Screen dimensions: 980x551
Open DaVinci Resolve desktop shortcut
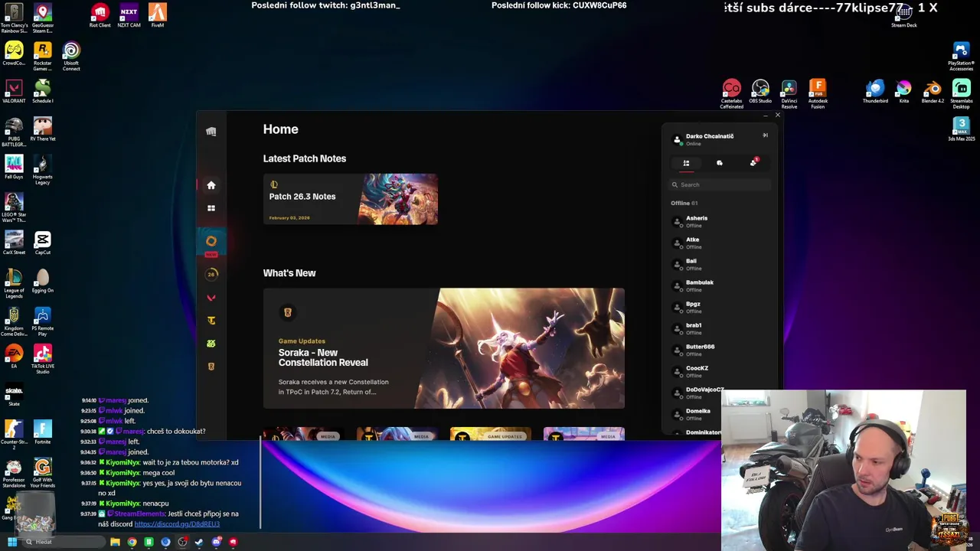(789, 94)
